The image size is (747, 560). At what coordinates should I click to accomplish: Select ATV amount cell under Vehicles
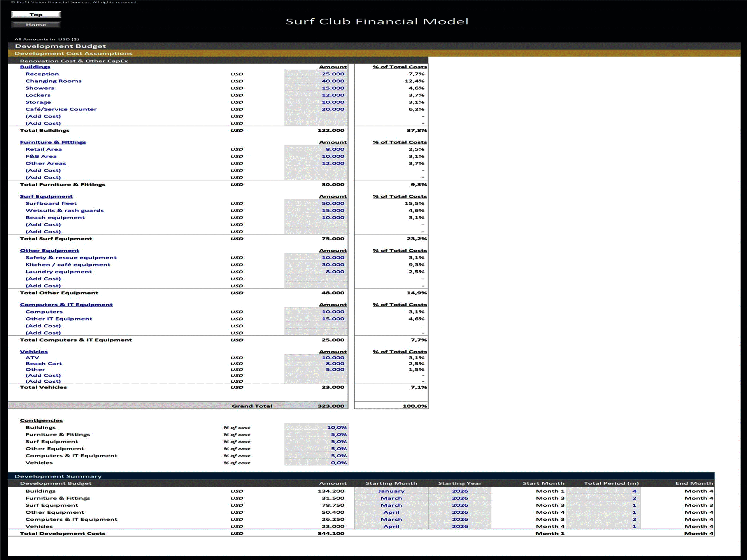click(x=316, y=358)
